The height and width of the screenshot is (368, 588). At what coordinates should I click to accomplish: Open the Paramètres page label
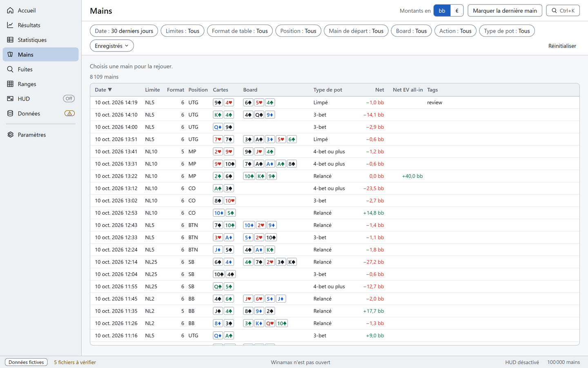[32, 135]
